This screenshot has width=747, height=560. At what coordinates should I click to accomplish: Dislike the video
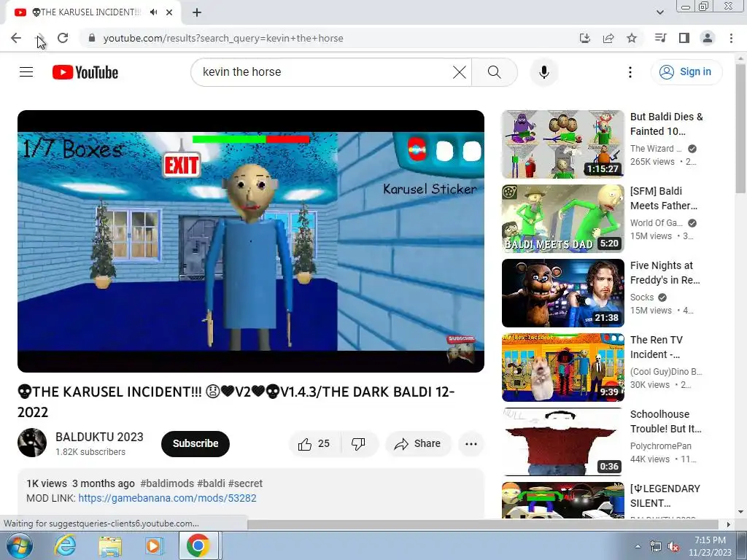[358, 444]
